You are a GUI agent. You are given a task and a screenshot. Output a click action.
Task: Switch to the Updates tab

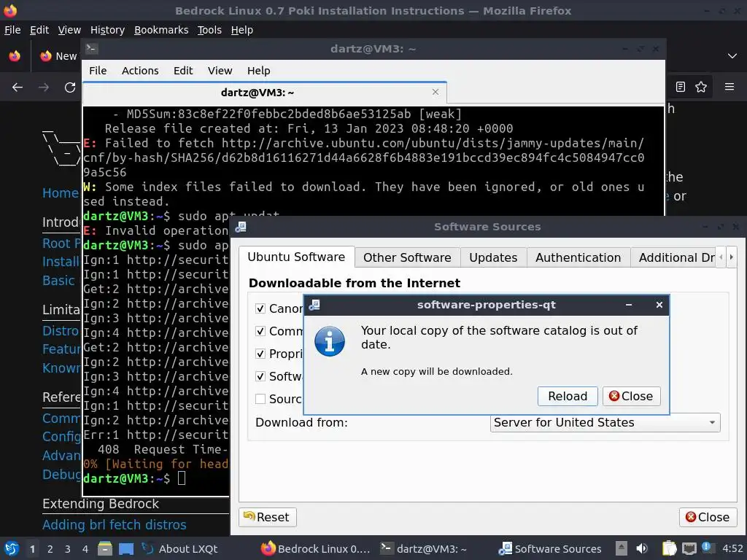493,257
